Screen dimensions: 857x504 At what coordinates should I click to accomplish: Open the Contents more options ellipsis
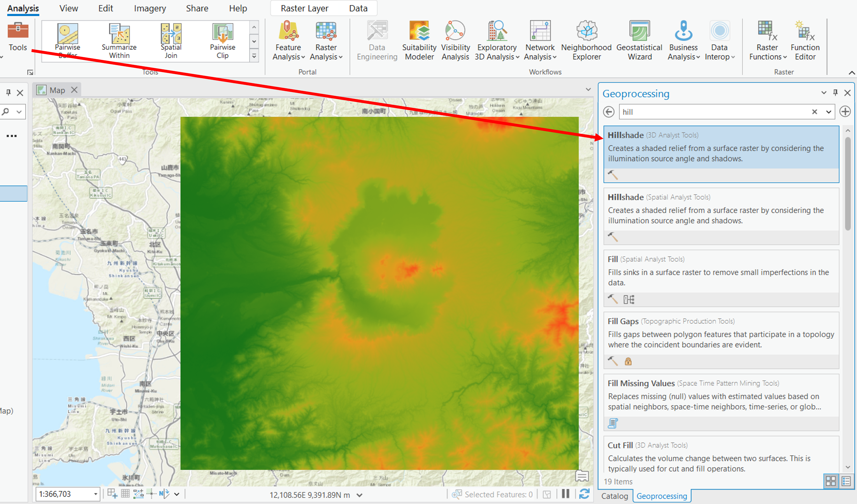pyautogui.click(x=11, y=136)
